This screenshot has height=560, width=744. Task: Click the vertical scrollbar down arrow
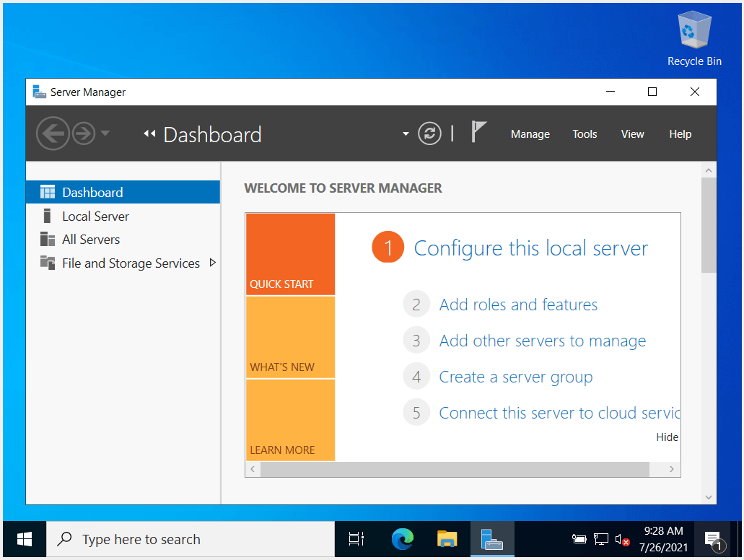tap(709, 496)
